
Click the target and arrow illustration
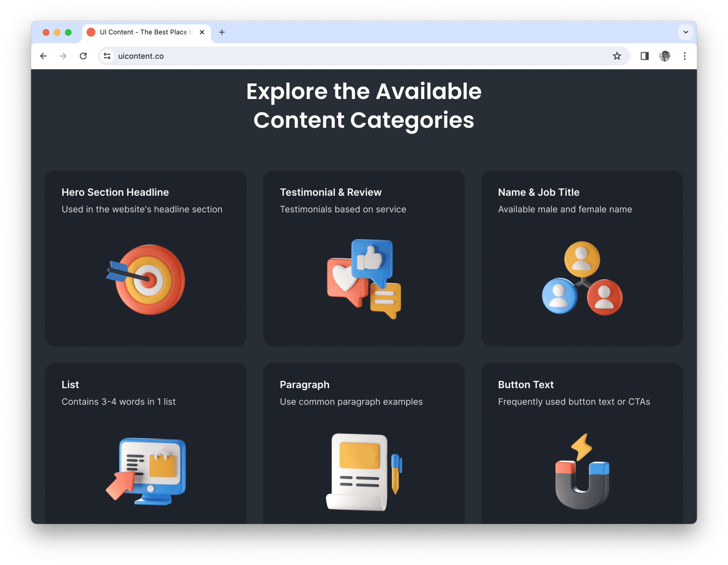click(146, 279)
